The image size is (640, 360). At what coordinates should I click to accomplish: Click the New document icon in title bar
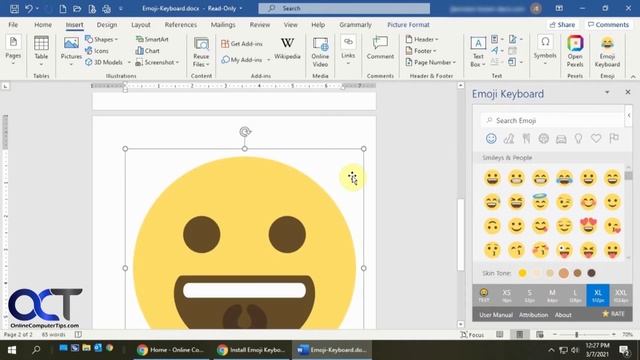pyautogui.click(x=62, y=8)
